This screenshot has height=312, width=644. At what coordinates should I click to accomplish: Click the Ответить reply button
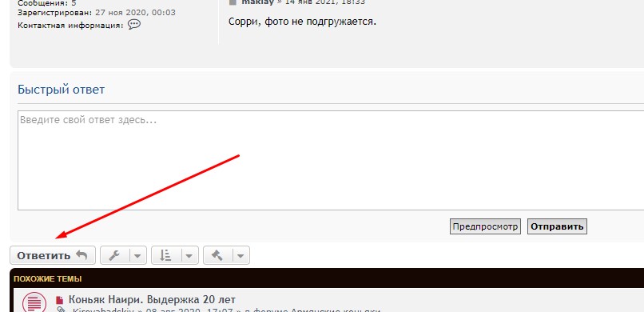coord(53,255)
